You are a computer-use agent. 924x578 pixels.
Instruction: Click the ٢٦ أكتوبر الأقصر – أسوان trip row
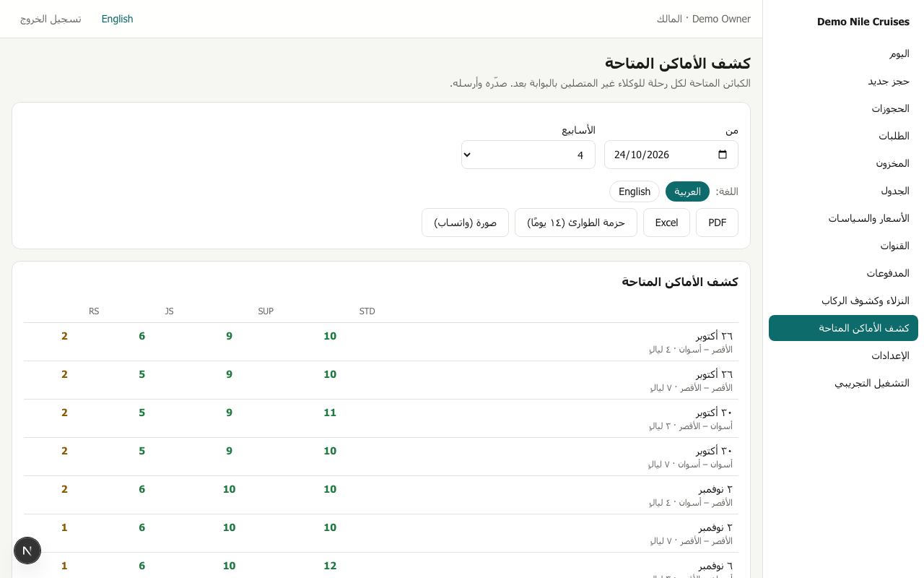(x=381, y=342)
